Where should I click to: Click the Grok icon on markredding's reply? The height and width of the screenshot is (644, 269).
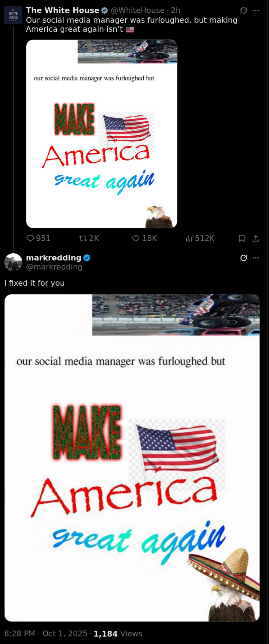(x=244, y=258)
